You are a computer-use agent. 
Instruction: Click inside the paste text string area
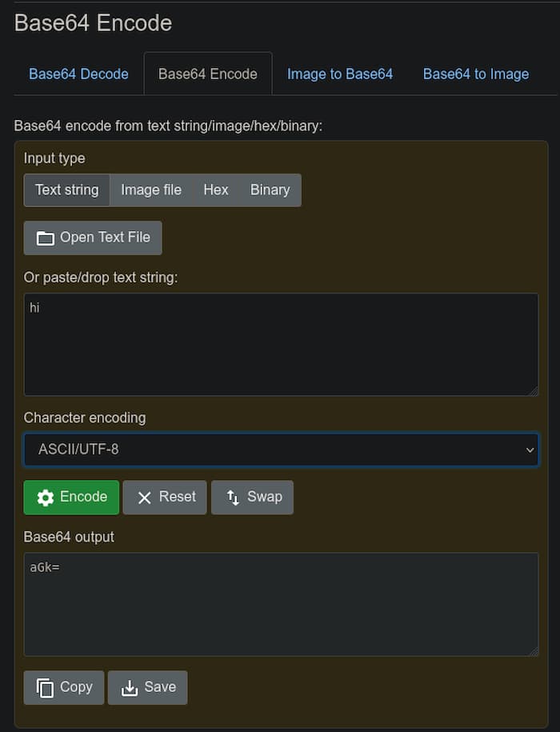[280, 344]
